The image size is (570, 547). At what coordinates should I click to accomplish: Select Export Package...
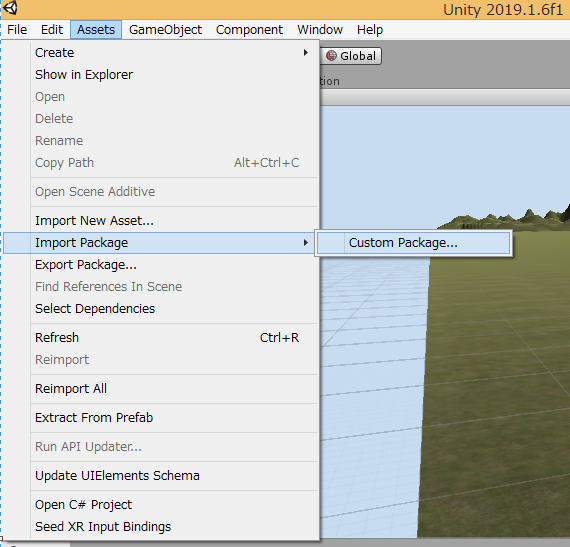coord(160,265)
